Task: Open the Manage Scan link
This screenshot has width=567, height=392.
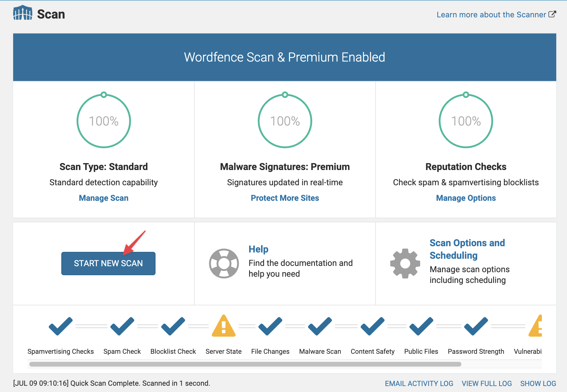Action: point(103,198)
